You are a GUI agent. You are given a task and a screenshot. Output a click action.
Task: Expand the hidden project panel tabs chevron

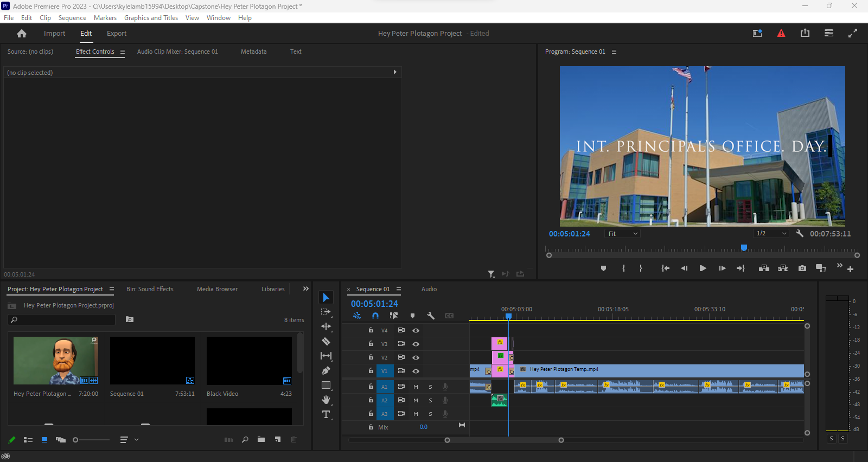point(305,289)
